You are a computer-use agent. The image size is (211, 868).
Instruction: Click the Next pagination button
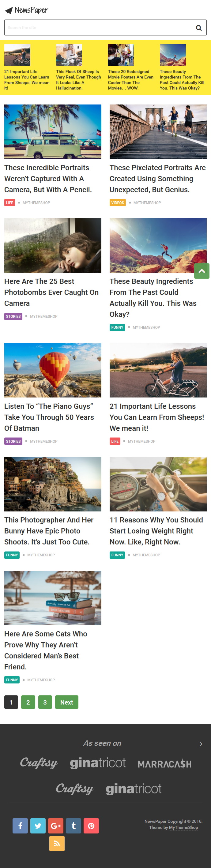click(66, 702)
